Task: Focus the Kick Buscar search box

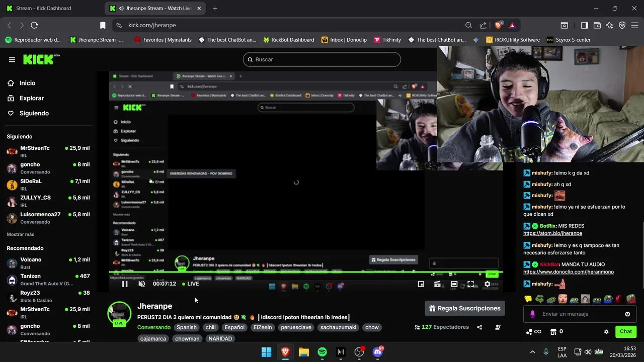Action: coord(322,59)
